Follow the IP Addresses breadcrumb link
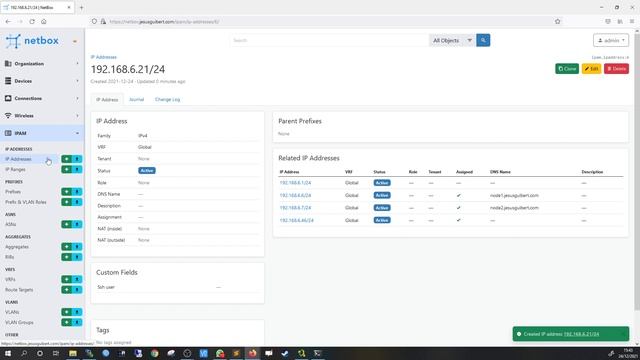The image size is (640, 360). tap(104, 57)
